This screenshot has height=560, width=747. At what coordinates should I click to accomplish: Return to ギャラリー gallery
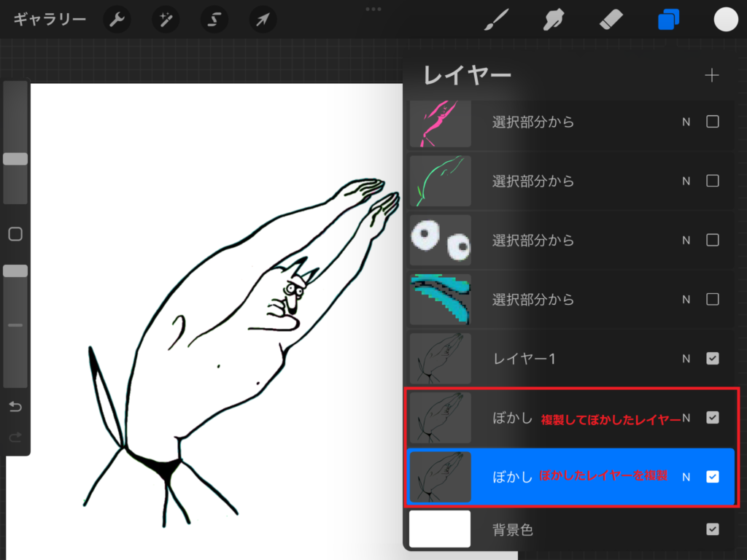(50, 20)
